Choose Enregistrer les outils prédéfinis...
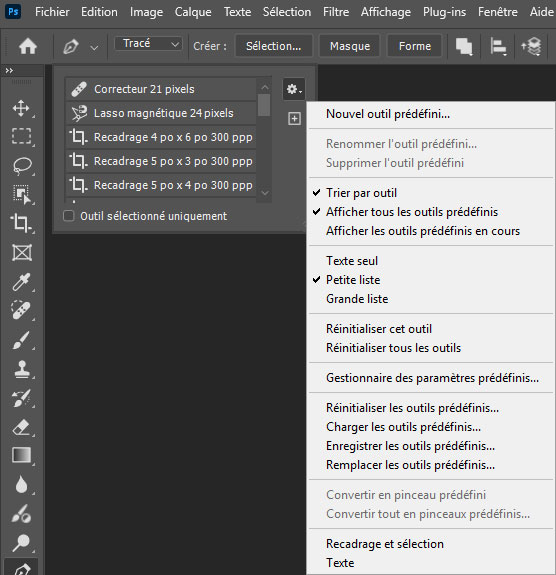This screenshot has width=556, height=575. [x=410, y=446]
